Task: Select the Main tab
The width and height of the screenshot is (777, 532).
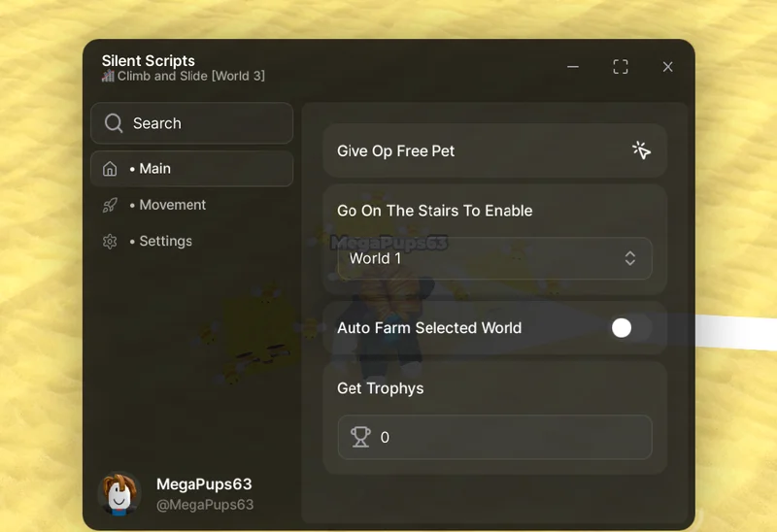Action: click(x=191, y=169)
